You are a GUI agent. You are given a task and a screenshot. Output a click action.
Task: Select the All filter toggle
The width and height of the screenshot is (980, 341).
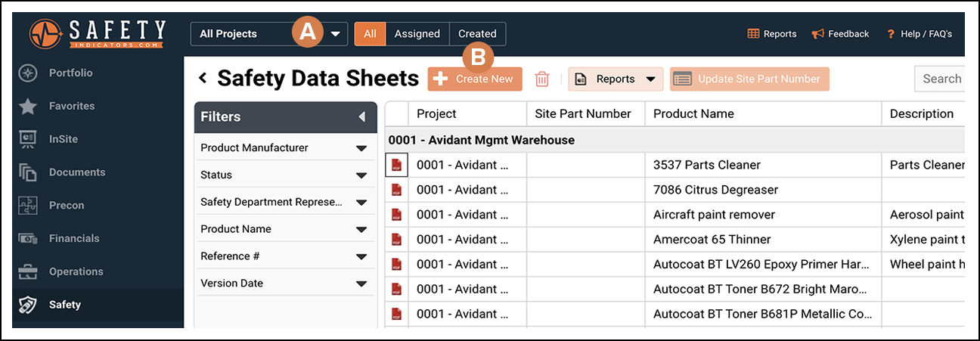370,34
